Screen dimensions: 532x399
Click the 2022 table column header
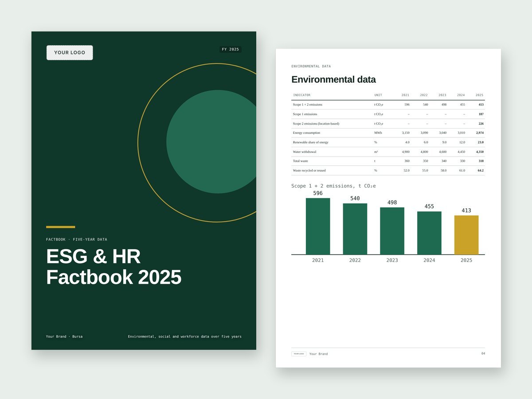point(424,95)
